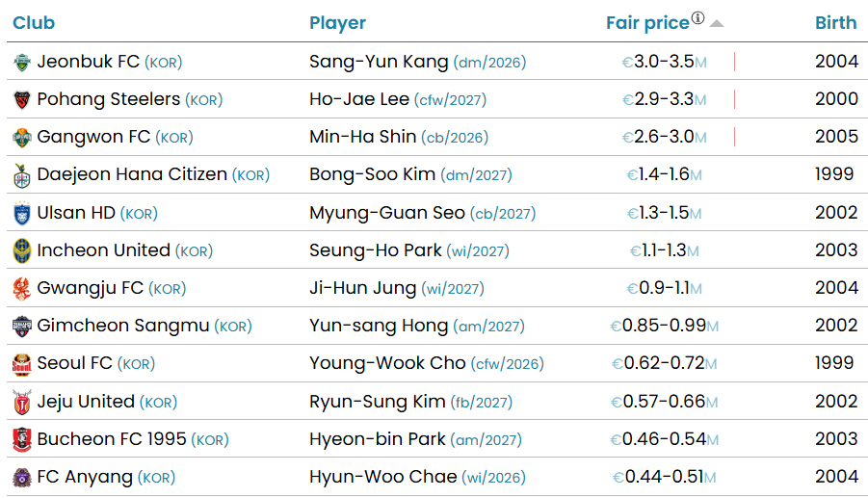This screenshot has height=498, width=868.
Task: Click the Fair price sort arrow
Action: (x=716, y=23)
